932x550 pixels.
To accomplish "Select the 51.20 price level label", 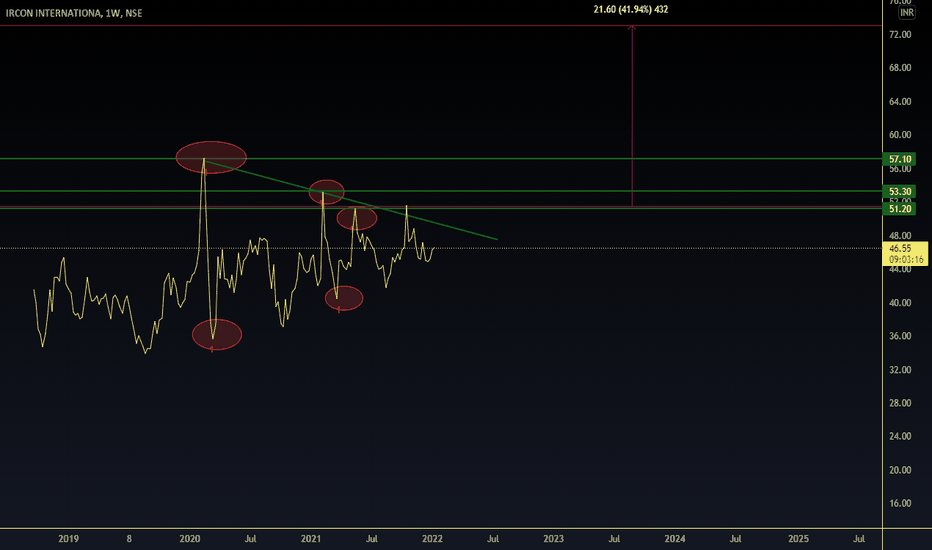I will click(900, 209).
